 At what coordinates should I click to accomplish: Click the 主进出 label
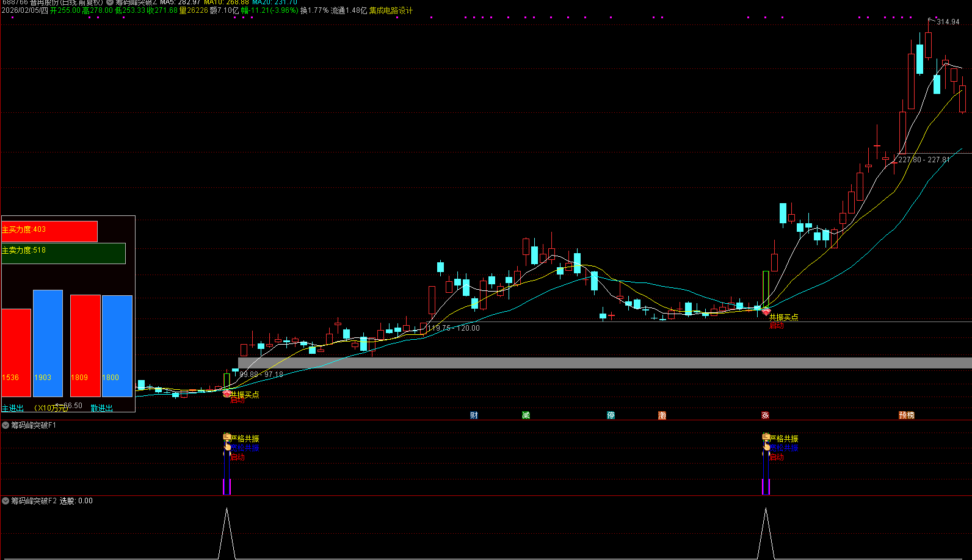point(13,408)
